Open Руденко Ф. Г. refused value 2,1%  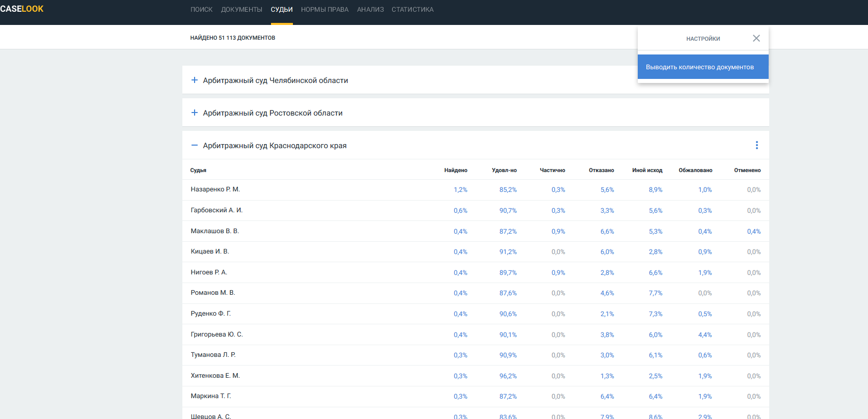click(607, 314)
